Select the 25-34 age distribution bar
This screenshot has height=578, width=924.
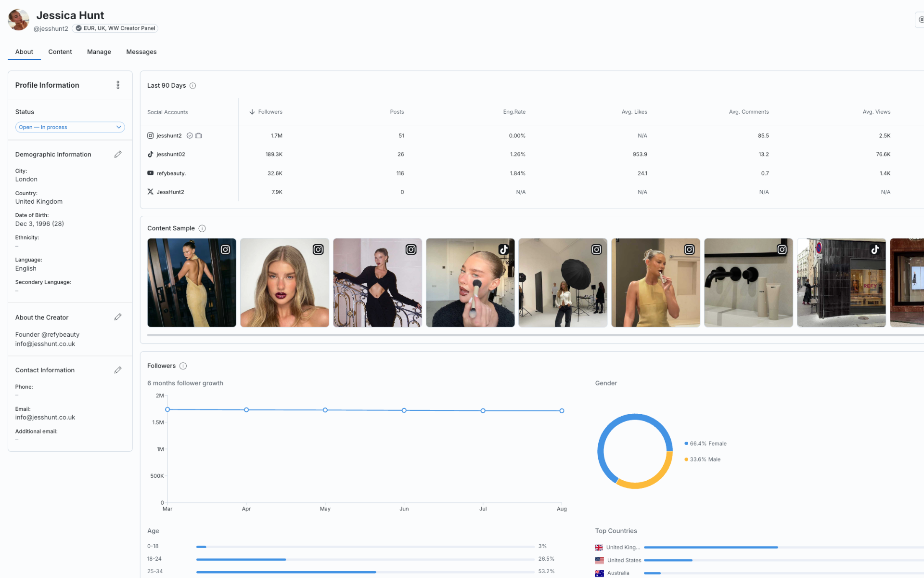(x=286, y=572)
